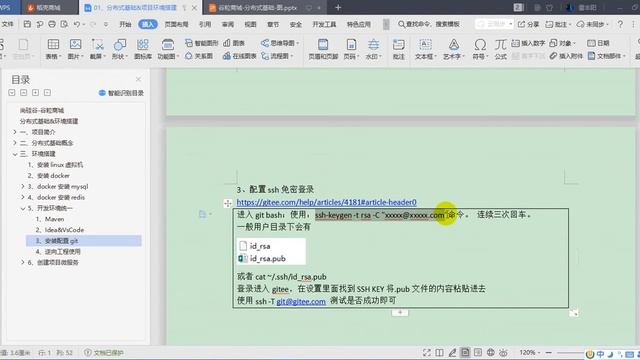Screen dimensions: 640x360
Task: Click 插入数字 insert number
Action: pos(528,43)
